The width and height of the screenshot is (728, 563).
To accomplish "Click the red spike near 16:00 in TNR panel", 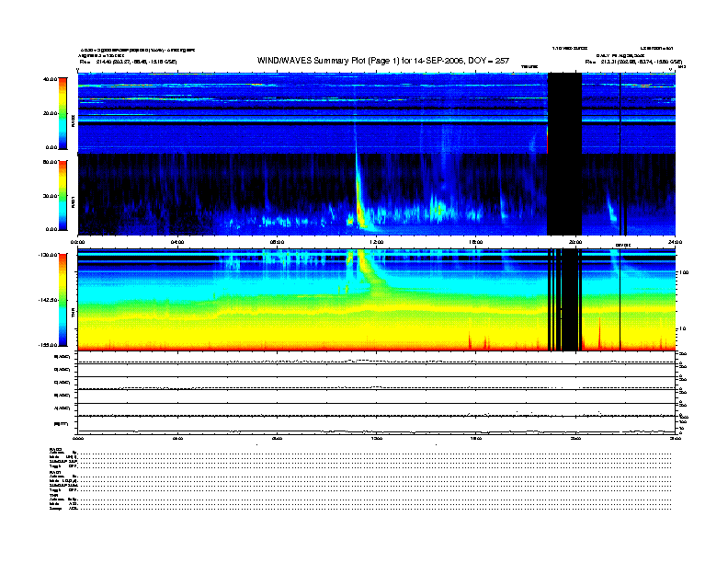I will coord(470,340).
